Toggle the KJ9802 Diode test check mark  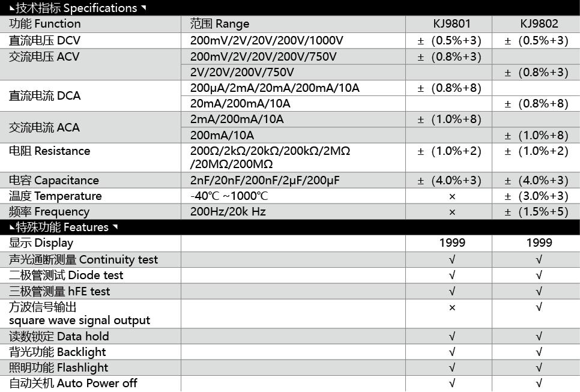(x=539, y=275)
